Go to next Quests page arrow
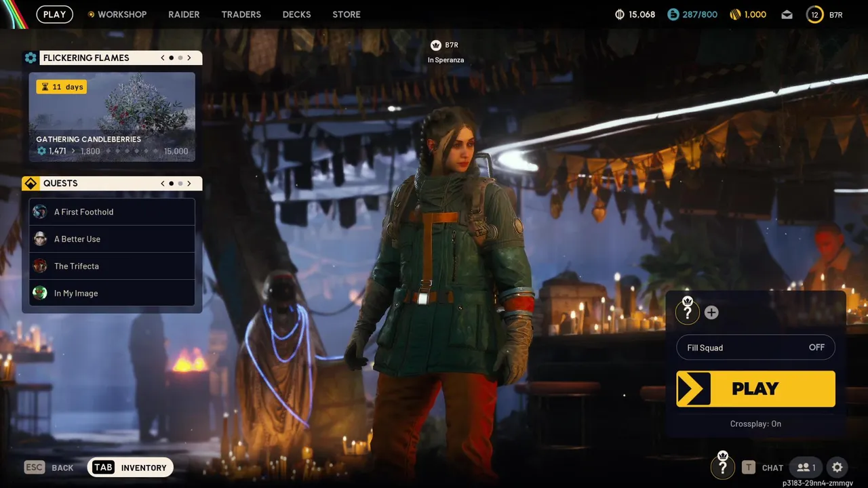Viewport: 868px width, 488px height. (189, 183)
